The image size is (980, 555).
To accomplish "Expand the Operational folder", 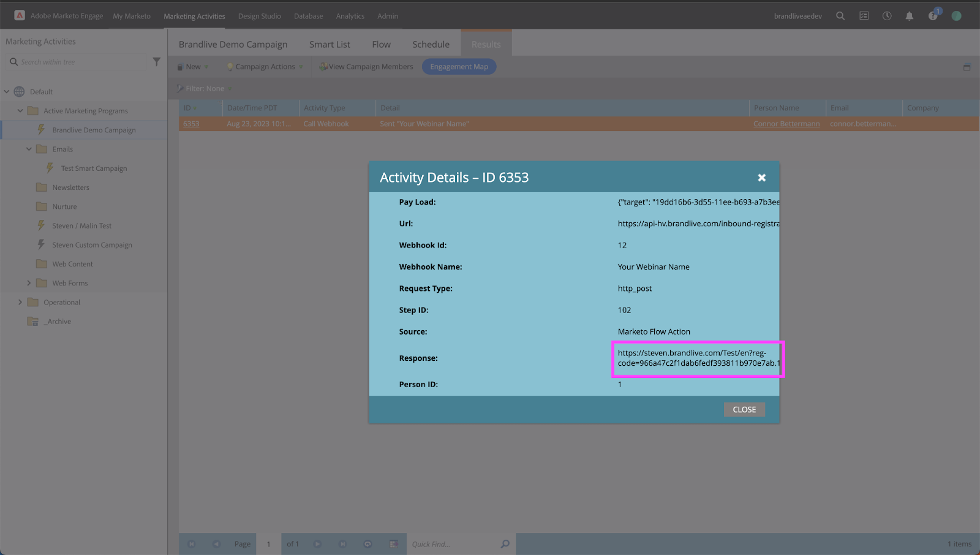I will click(20, 302).
